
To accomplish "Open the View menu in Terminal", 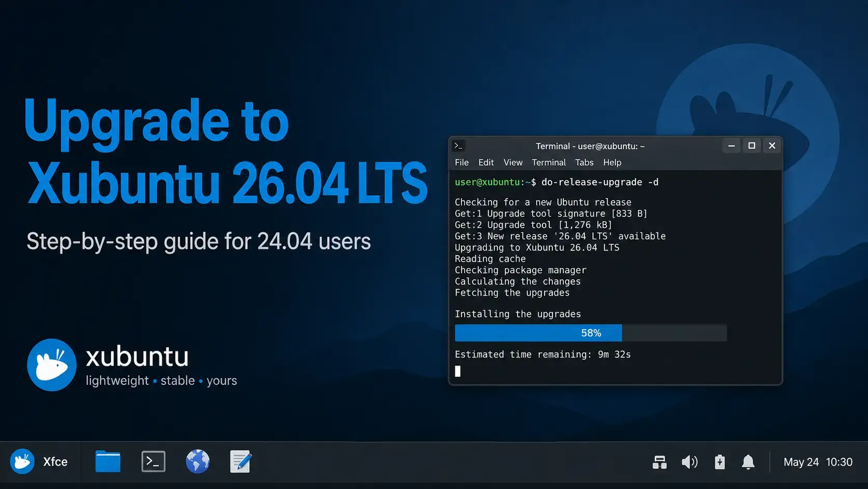I will tap(513, 162).
